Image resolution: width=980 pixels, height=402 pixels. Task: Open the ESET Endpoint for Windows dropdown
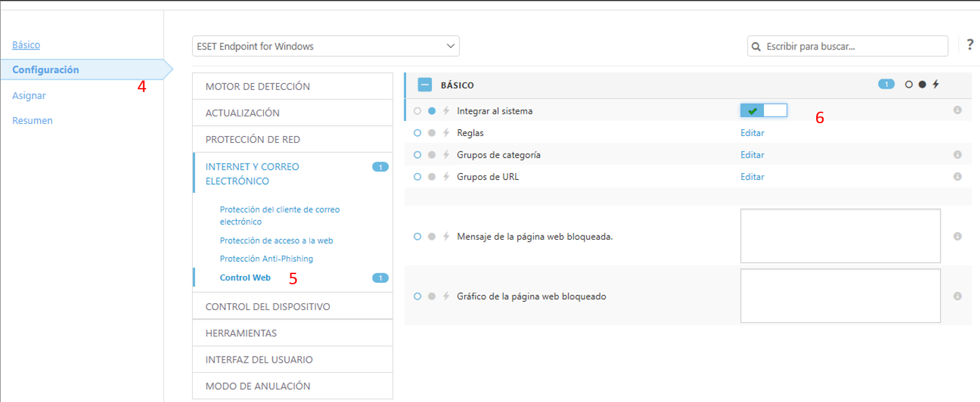[x=326, y=46]
